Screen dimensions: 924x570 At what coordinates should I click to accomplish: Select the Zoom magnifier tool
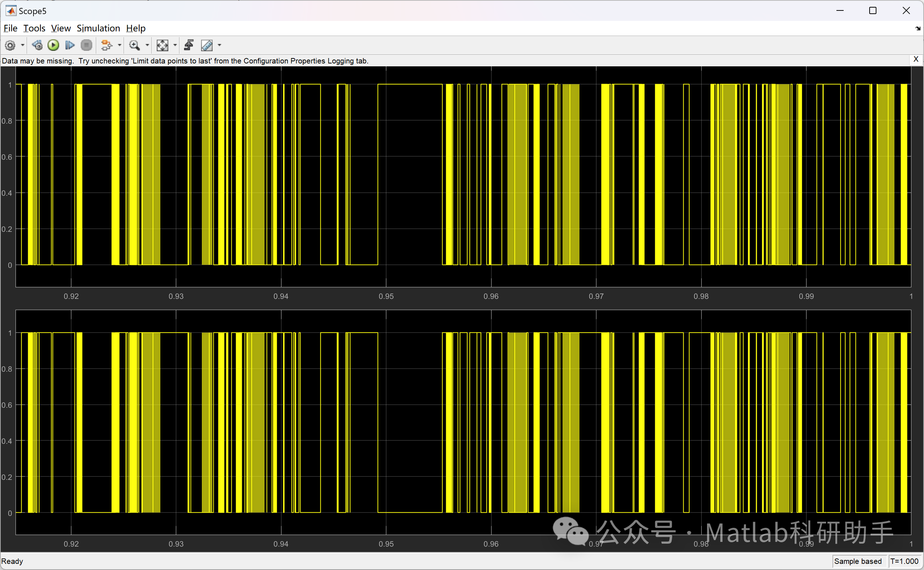(x=134, y=45)
